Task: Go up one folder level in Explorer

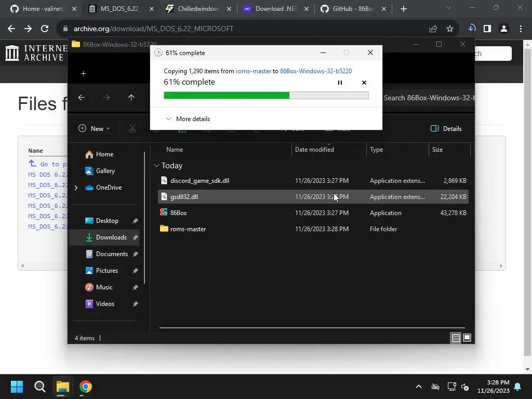Action: click(x=131, y=98)
